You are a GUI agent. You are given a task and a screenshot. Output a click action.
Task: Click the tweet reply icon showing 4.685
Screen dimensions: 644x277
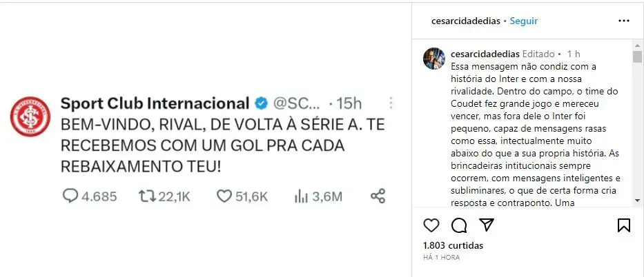(x=71, y=196)
